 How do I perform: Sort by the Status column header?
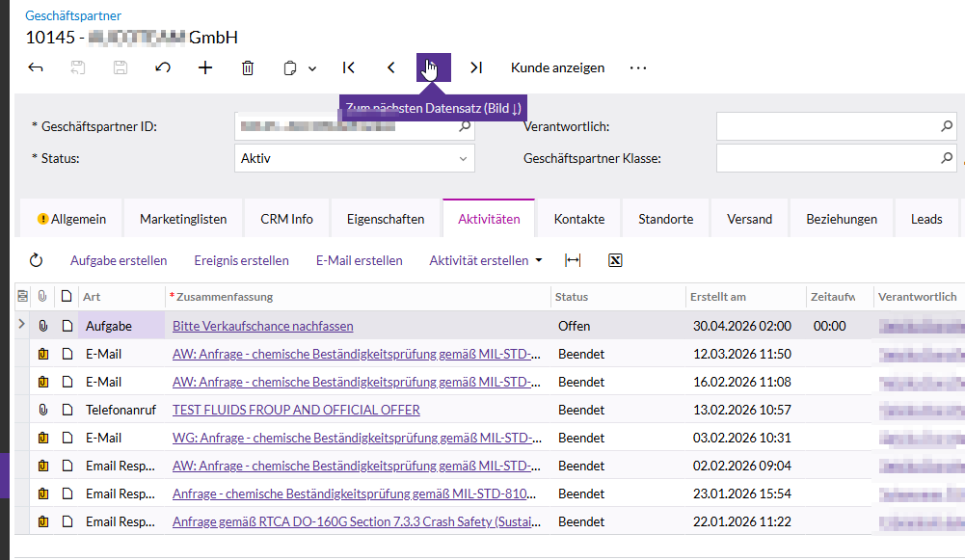pyautogui.click(x=618, y=297)
